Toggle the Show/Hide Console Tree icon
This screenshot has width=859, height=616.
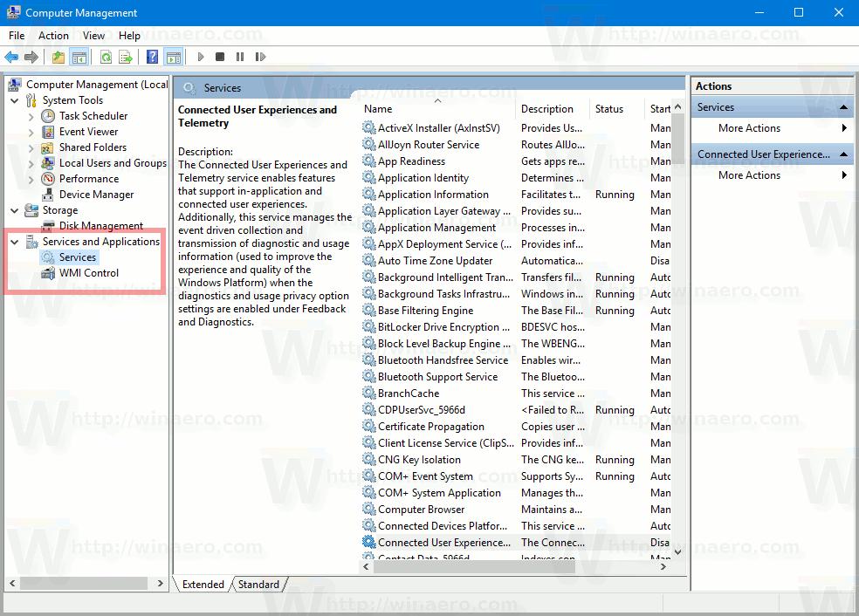[79, 56]
